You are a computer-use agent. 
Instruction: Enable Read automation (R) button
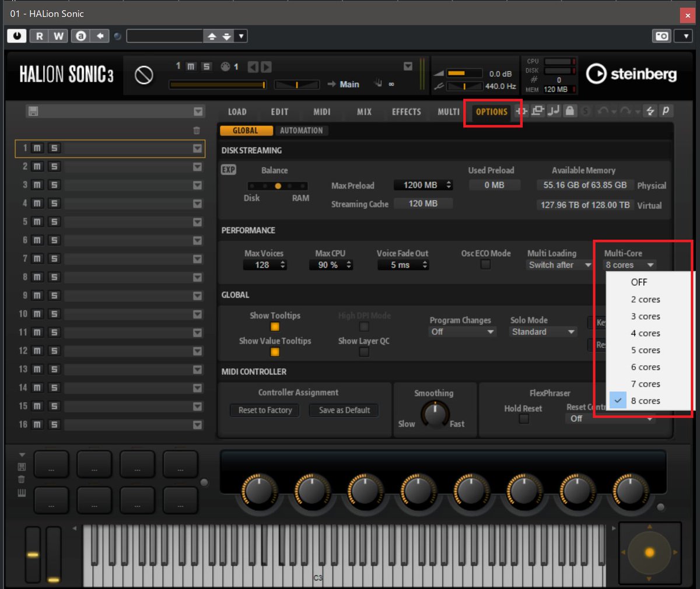(x=39, y=36)
